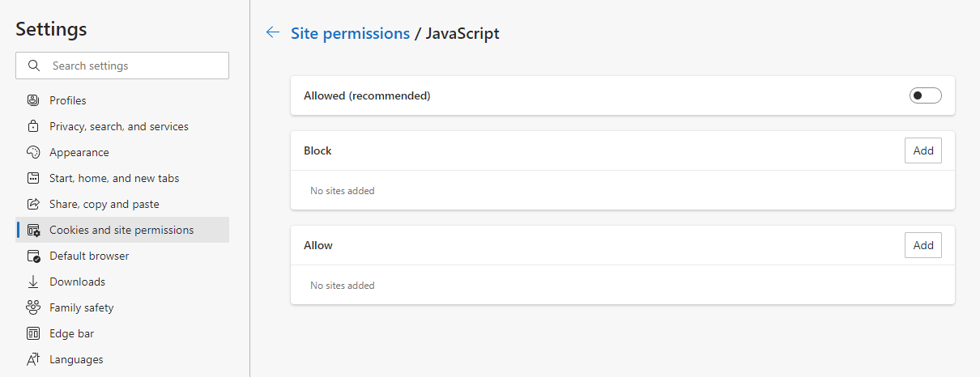Click the Edge bar icon
This screenshot has width=980, height=377.
point(33,333)
